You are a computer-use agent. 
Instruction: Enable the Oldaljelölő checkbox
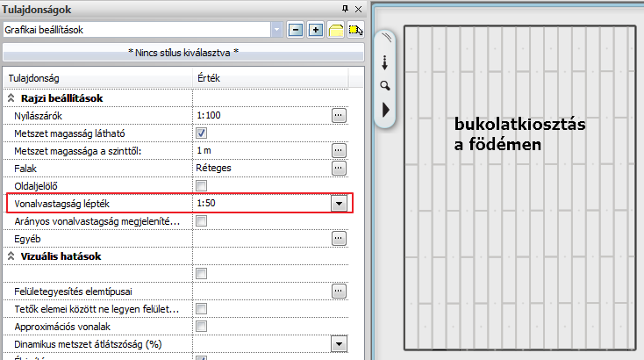(201, 185)
